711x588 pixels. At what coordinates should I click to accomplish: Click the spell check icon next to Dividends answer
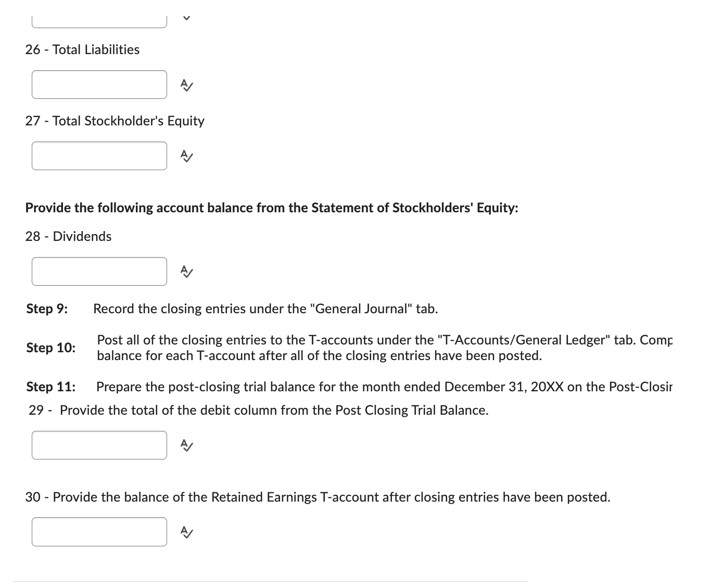[186, 271]
